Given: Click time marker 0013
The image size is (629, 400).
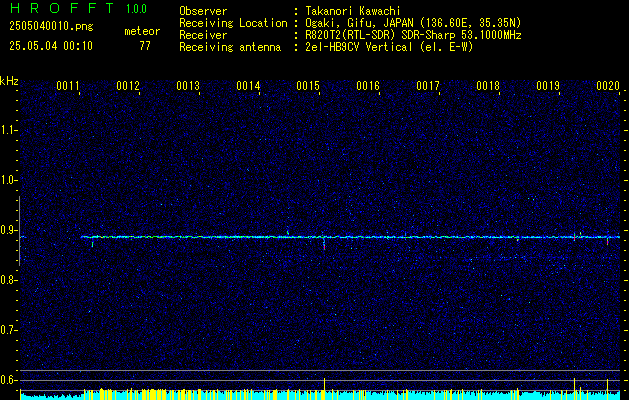Looking at the screenshot, I should 188,86.
